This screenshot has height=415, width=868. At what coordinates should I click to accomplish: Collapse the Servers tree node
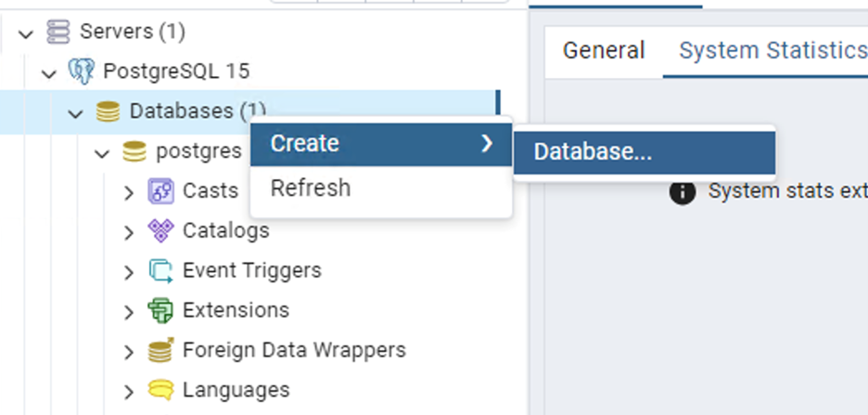coord(26,32)
